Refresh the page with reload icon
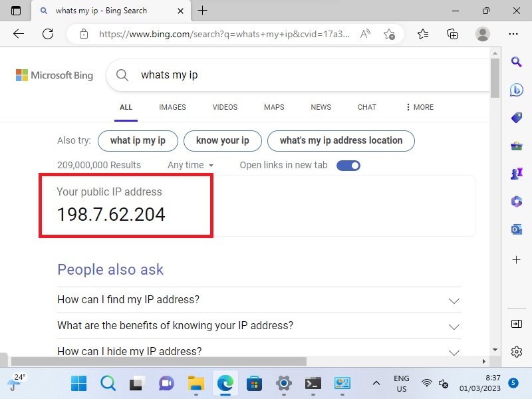 click(48, 34)
